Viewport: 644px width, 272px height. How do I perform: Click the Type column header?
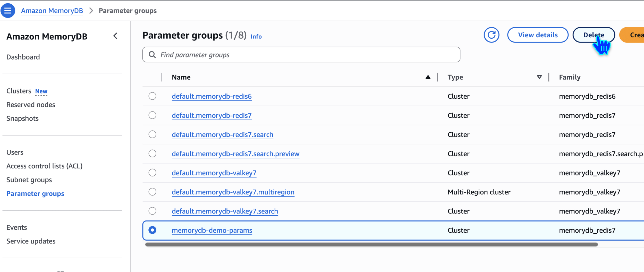pos(455,77)
